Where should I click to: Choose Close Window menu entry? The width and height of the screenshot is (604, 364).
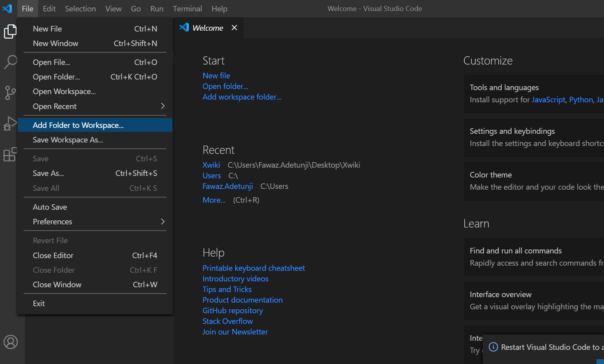(x=95, y=285)
